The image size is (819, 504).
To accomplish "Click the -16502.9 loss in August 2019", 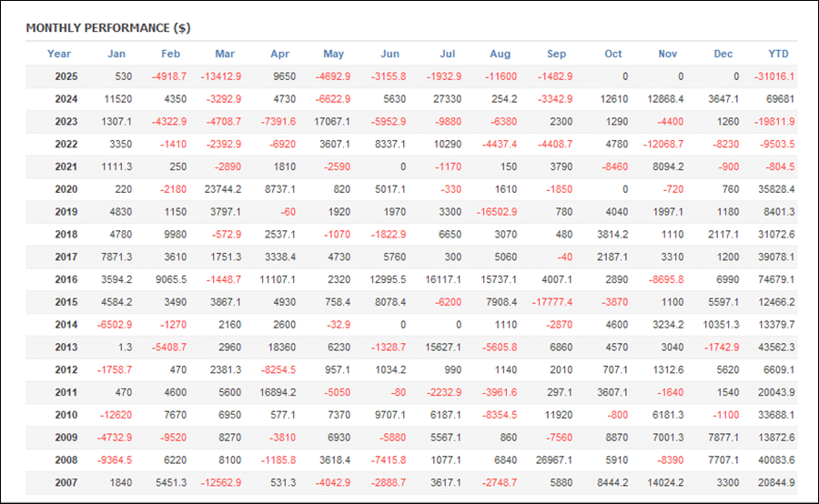I will 495,212.
